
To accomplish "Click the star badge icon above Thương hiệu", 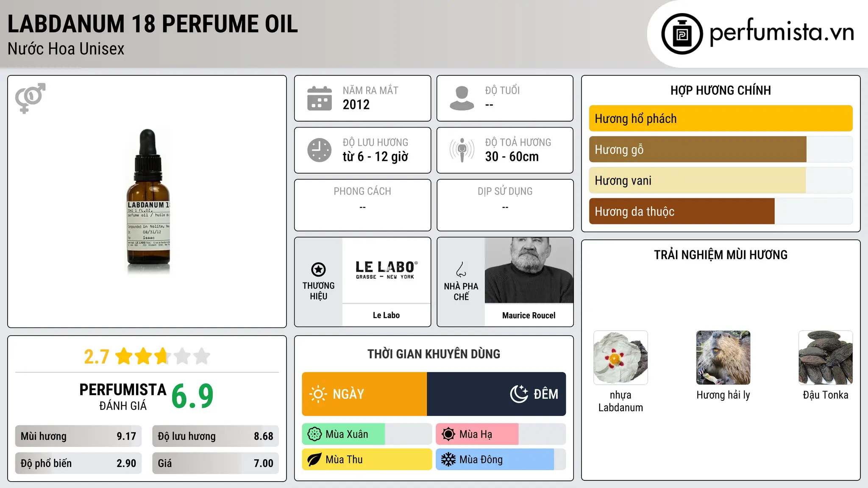I will tap(318, 269).
